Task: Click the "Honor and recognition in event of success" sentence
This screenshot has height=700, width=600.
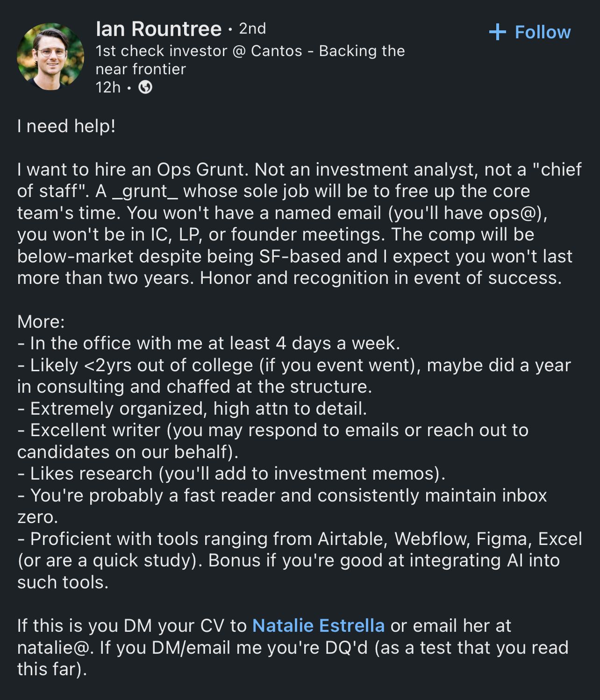Action: (380, 278)
